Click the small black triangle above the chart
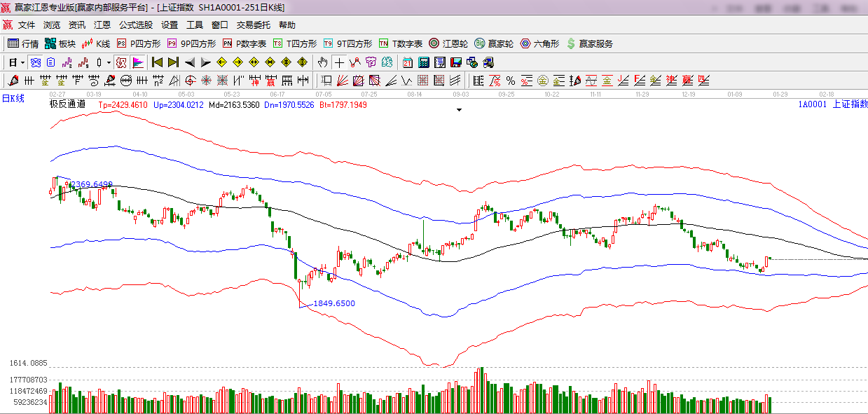 (x=459, y=110)
